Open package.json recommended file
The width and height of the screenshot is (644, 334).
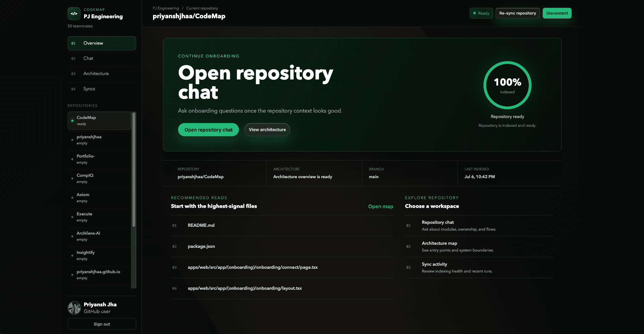pos(282,246)
